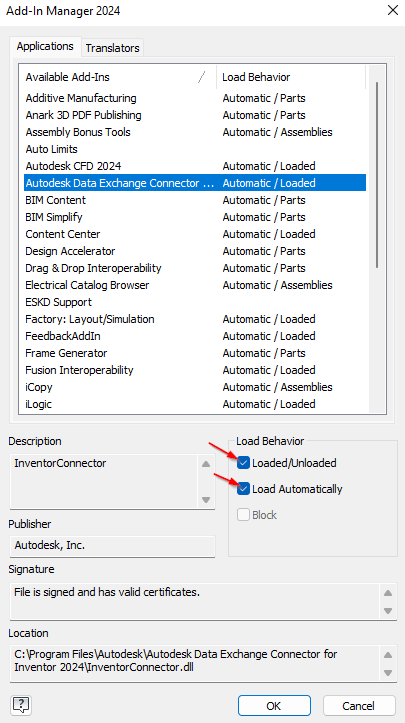Screen dimensions: 405x723
Task: Select the FeedbackAddIn row
Action: coord(195,336)
